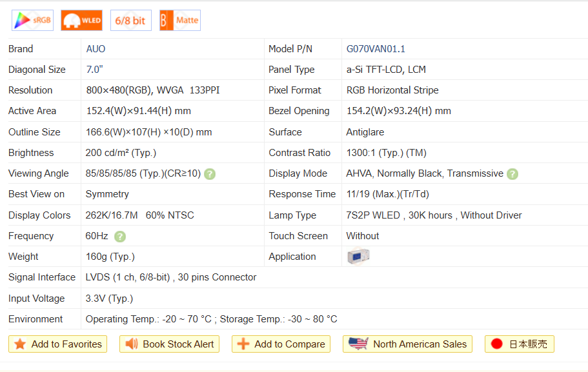Click the AUO brand value

pos(96,49)
